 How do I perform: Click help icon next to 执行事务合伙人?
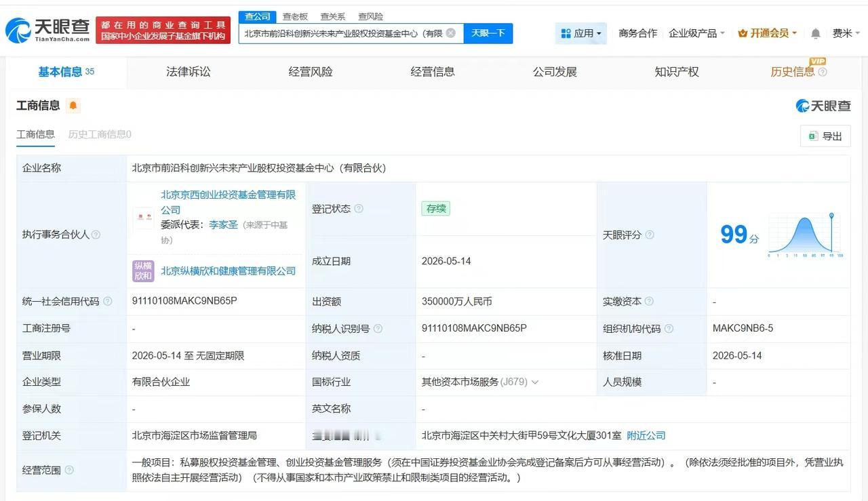pyautogui.click(x=96, y=235)
